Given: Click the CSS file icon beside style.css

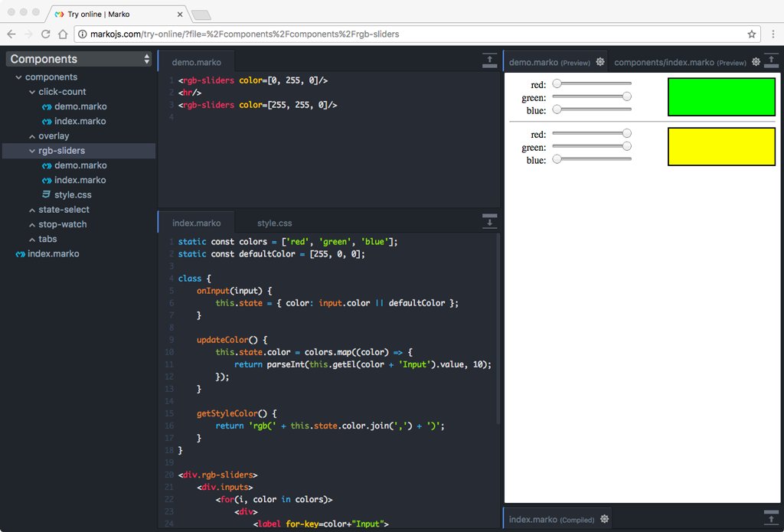Looking at the screenshot, I should pos(47,194).
